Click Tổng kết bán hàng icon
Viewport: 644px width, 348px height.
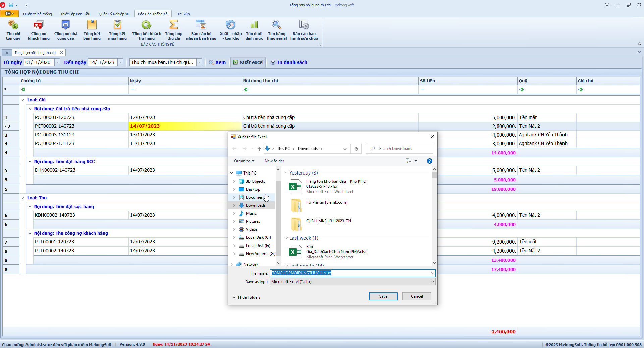click(x=92, y=30)
